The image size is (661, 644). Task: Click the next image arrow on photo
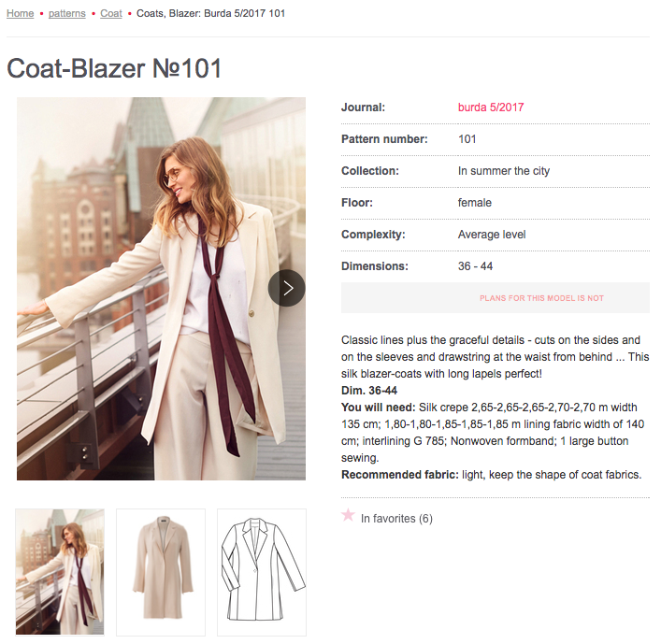pyautogui.click(x=287, y=288)
